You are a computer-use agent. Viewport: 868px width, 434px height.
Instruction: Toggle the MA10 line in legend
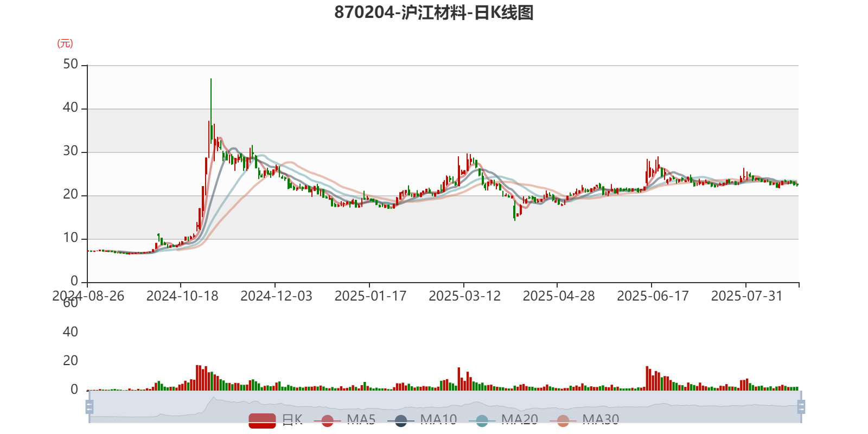[422, 420]
